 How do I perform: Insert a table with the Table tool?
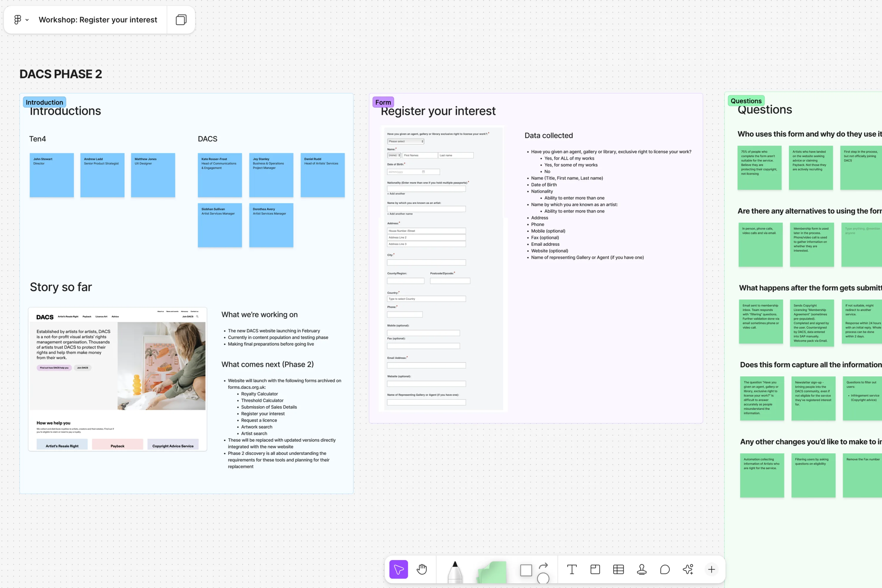click(x=618, y=569)
